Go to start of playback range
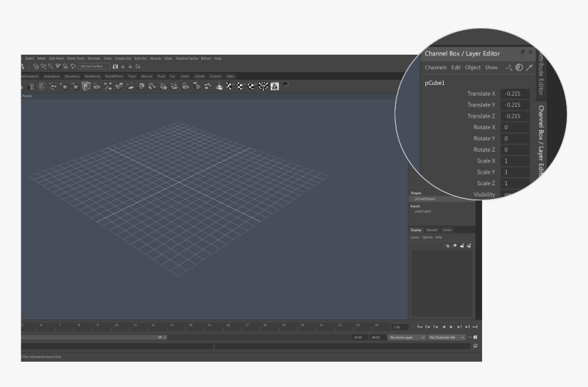Image resolution: width=588 pixels, height=387 pixels. [x=420, y=327]
